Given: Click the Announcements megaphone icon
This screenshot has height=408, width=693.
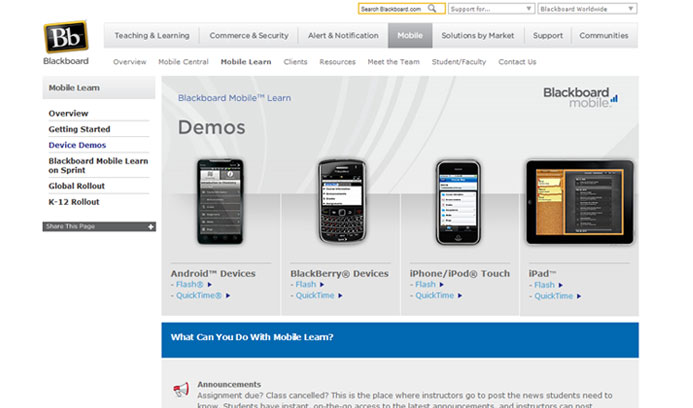Looking at the screenshot, I should tap(181, 390).
